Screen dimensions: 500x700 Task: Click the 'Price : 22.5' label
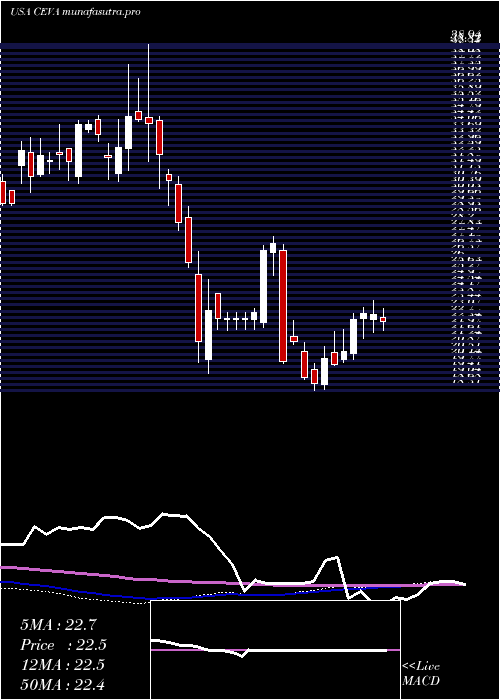pyautogui.click(x=63, y=645)
